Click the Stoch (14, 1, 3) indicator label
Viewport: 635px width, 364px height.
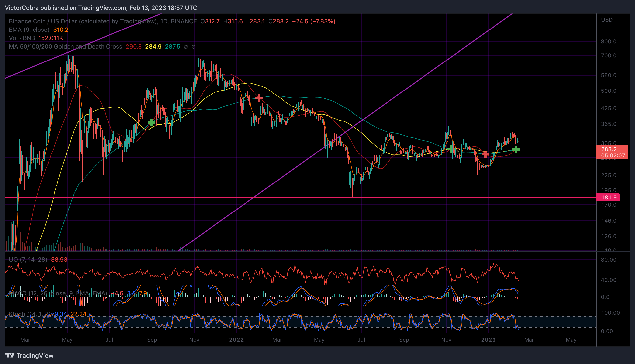(x=30, y=314)
